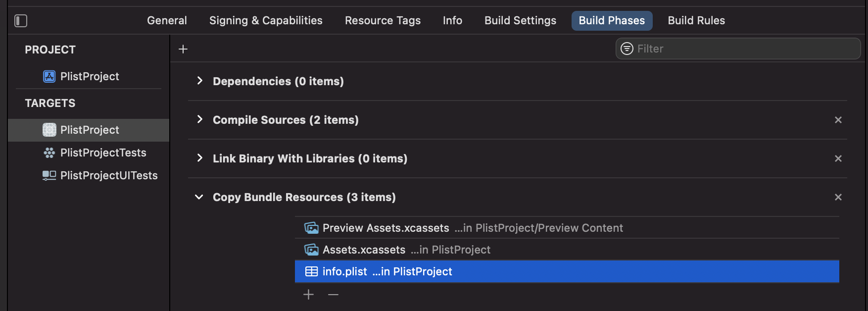Click the PROJECT section header
The width and height of the screenshot is (868, 311).
[x=50, y=50]
